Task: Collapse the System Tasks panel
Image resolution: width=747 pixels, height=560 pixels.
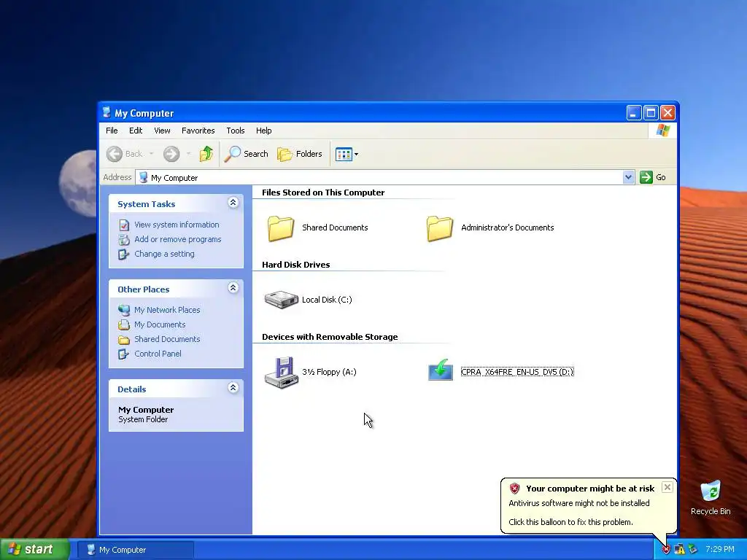Action: [233, 203]
